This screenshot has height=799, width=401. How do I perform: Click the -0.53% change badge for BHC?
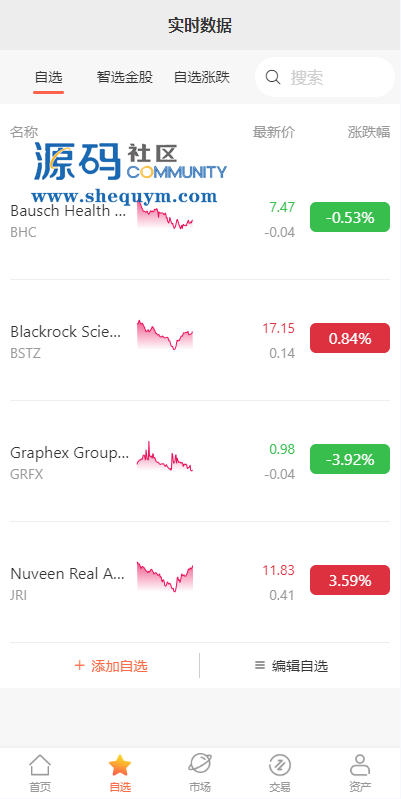click(x=350, y=217)
